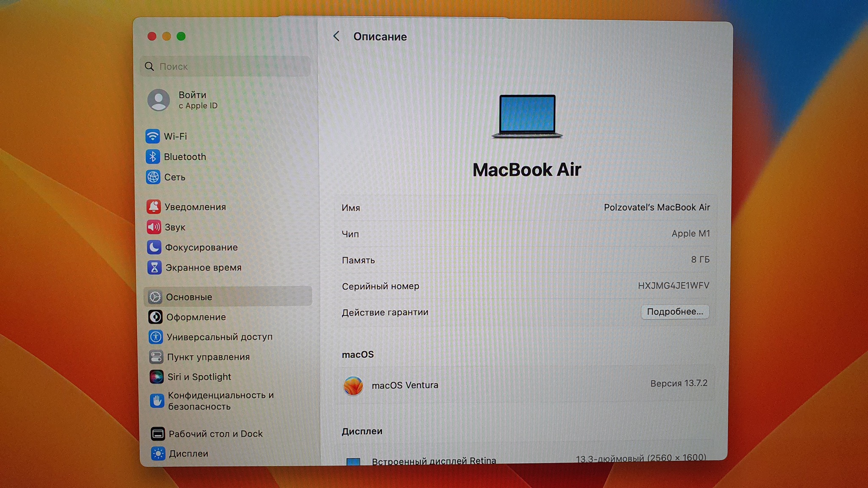
Task: Select Дисплеи in the sidebar
Action: (188, 454)
